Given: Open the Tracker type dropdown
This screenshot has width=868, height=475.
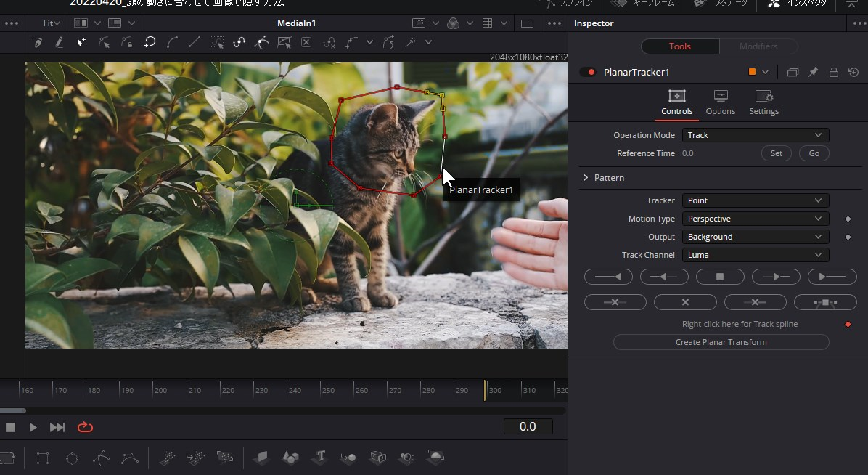Looking at the screenshot, I should [756, 200].
